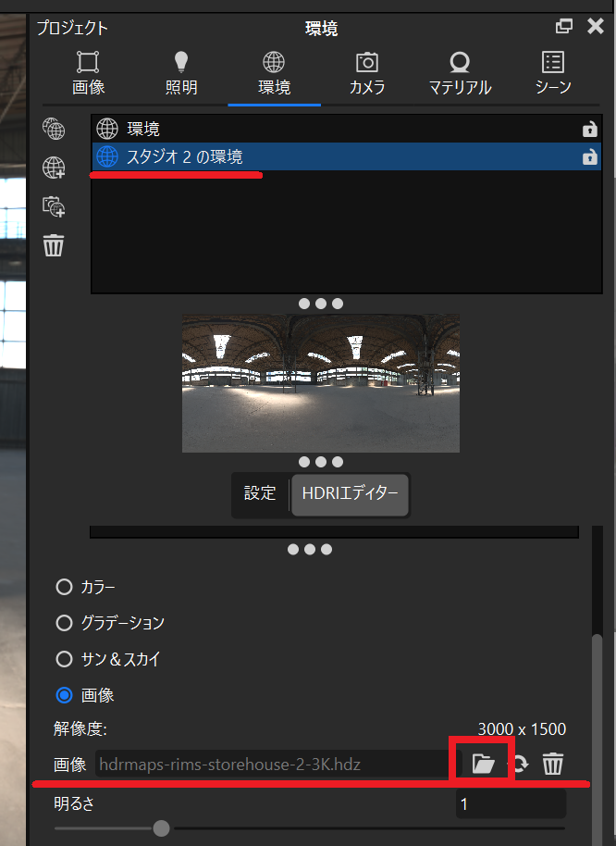
Task: Switch to the マテリアル (Material) tab
Action: pos(460,74)
